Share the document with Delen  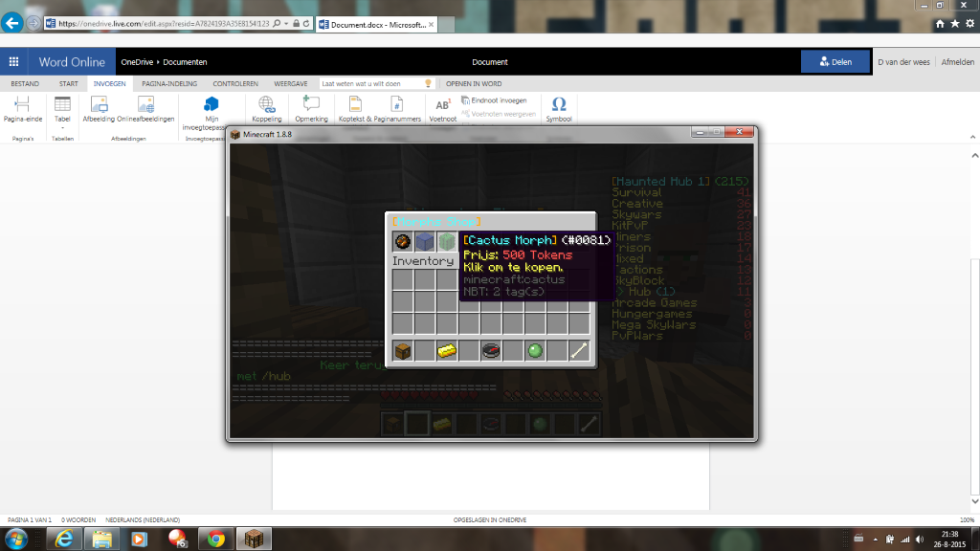point(835,62)
